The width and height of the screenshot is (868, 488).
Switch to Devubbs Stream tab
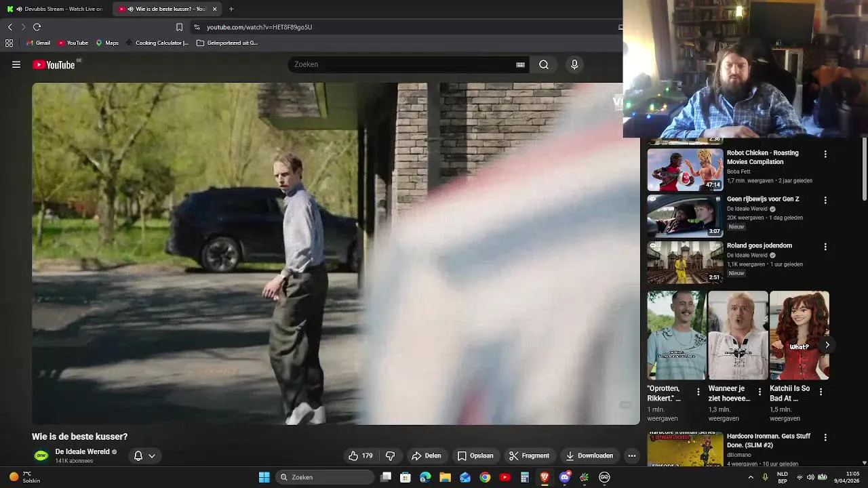click(54, 9)
